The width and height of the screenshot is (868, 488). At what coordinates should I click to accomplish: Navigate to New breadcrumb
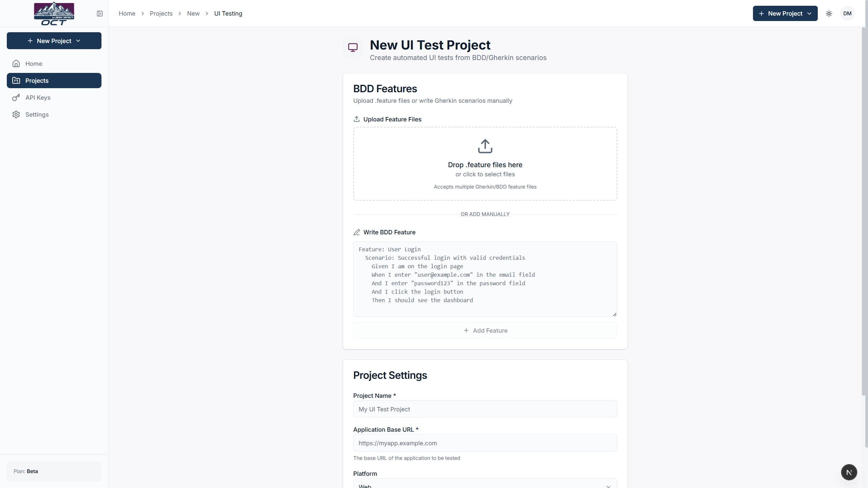pyautogui.click(x=193, y=14)
